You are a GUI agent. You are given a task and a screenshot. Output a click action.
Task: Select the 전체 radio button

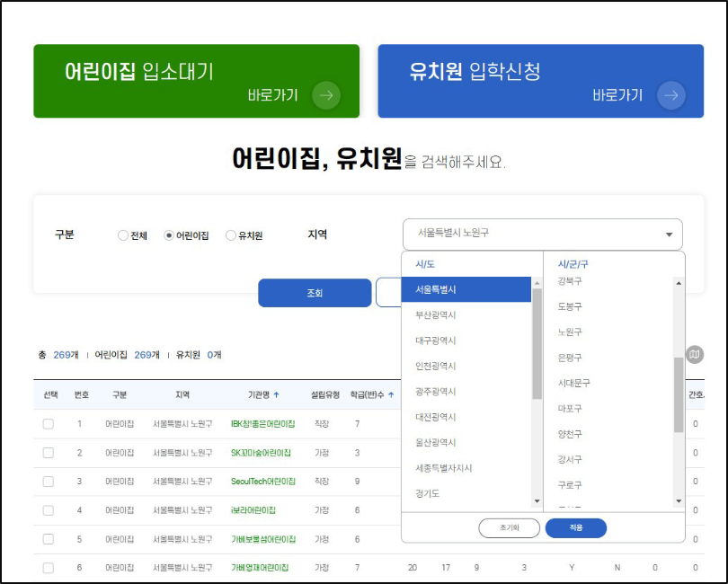coord(122,235)
